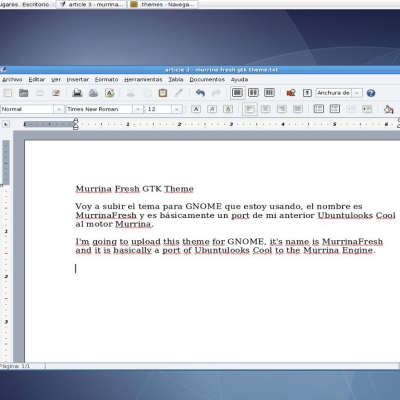Toggle bold text formatting

[196, 109]
